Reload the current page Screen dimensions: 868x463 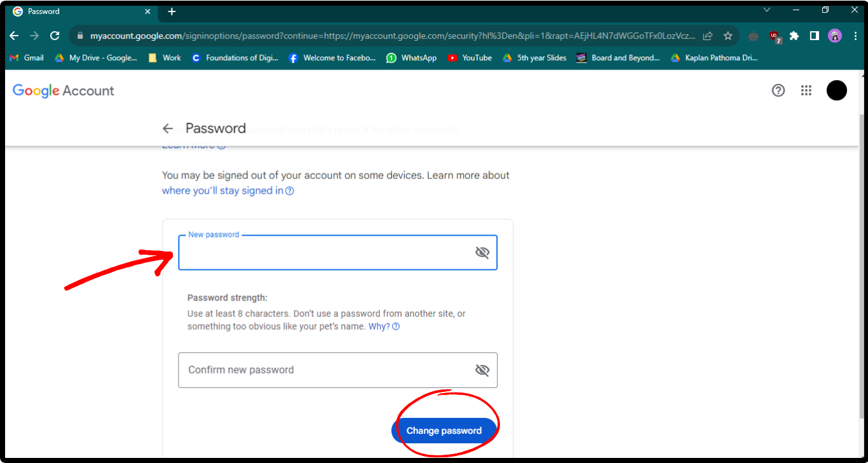(x=55, y=36)
